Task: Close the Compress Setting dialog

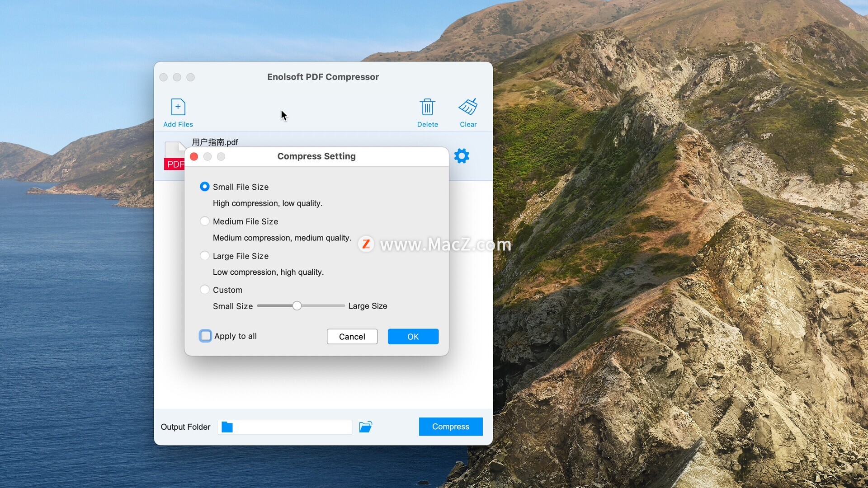Action: point(194,156)
